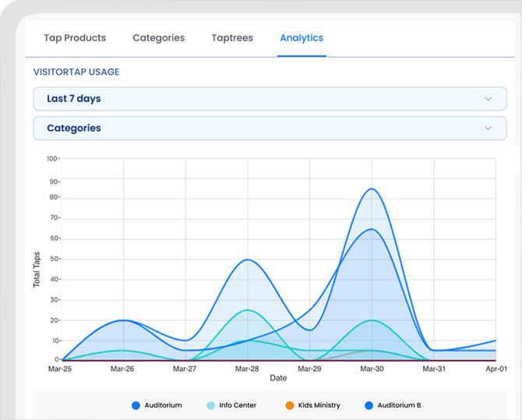
Task: Open the Categories tab in the top bar
Action: click(x=158, y=37)
